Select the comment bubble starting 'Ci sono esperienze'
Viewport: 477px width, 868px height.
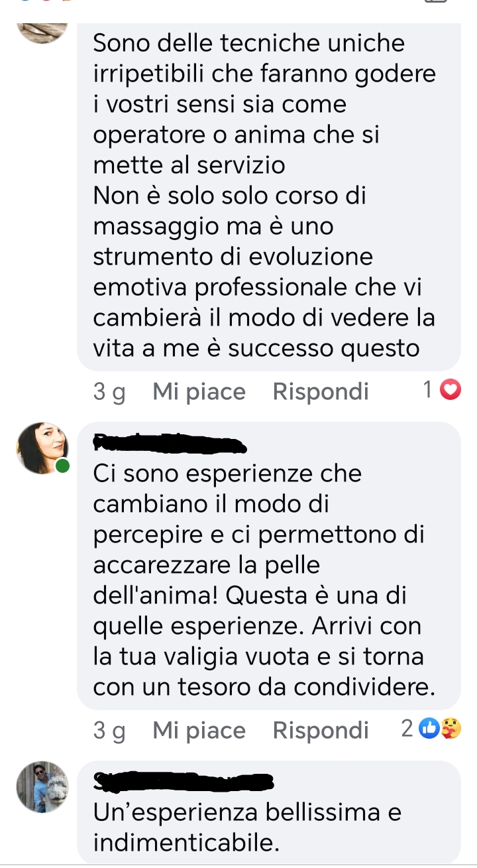[x=269, y=566]
